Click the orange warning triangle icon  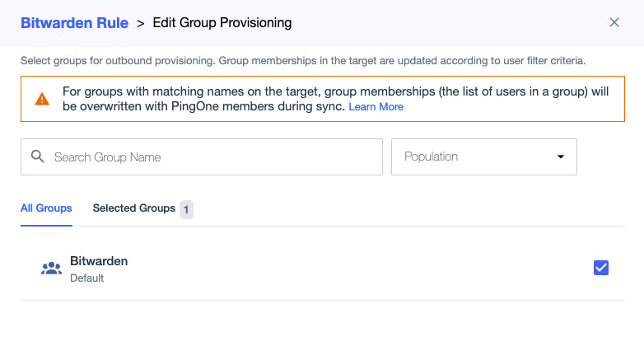click(42, 100)
